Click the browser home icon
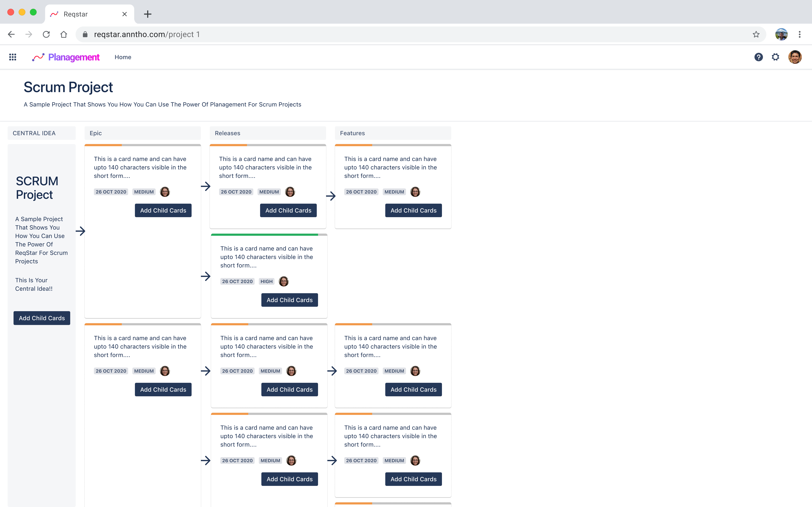Viewport: 812px width, 507px height. (x=64, y=34)
